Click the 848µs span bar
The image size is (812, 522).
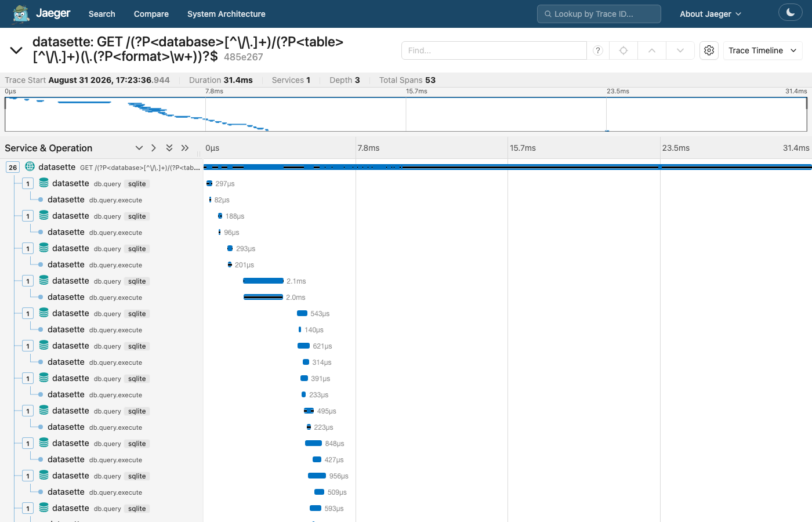(x=313, y=443)
